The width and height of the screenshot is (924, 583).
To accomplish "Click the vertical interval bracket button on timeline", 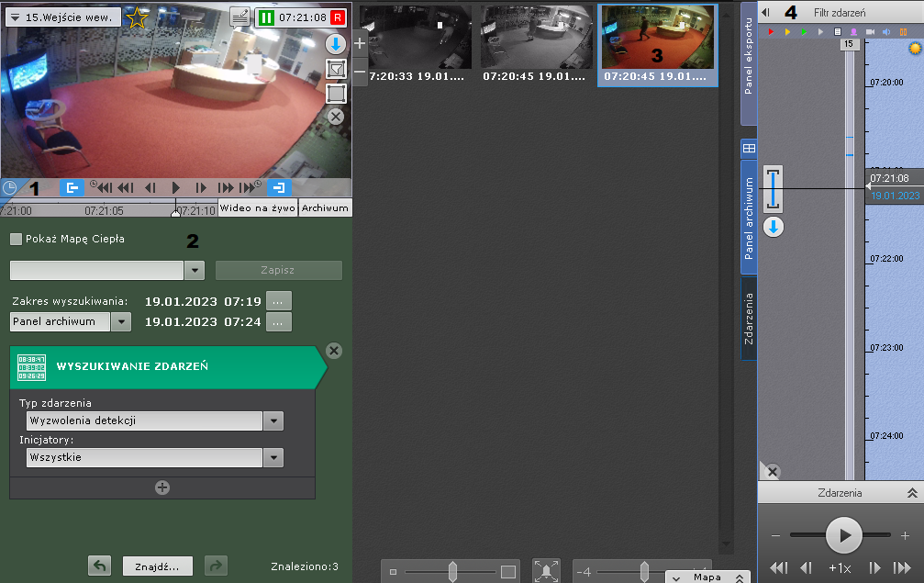I will point(774,189).
